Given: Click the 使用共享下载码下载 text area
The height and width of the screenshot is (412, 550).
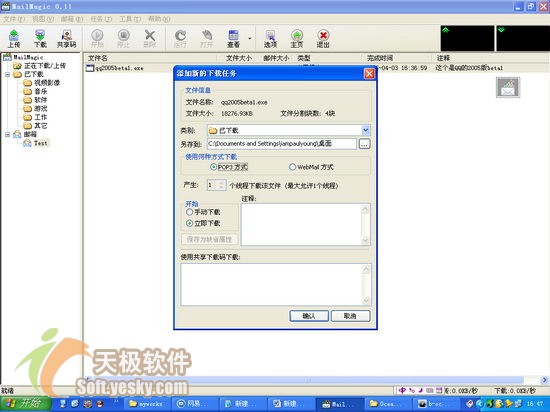Looking at the screenshot, I should 271,284.
